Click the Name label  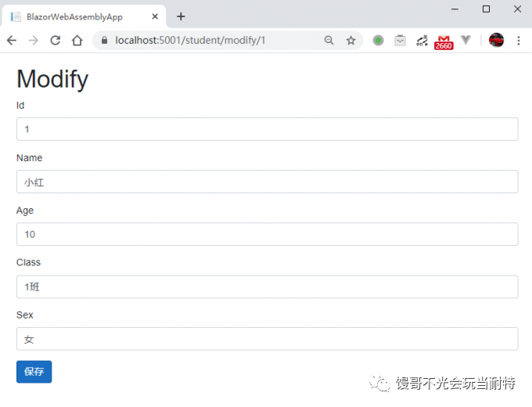(30, 158)
